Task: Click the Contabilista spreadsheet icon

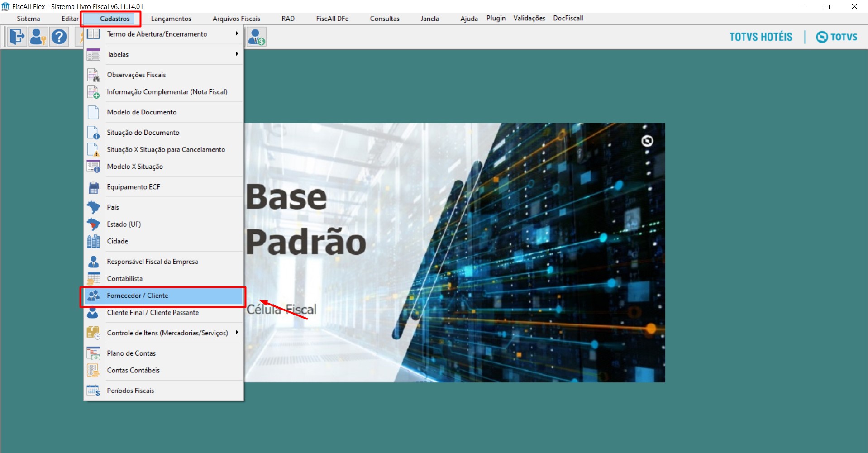Action: pyautogui.click(x=93, y=278)
